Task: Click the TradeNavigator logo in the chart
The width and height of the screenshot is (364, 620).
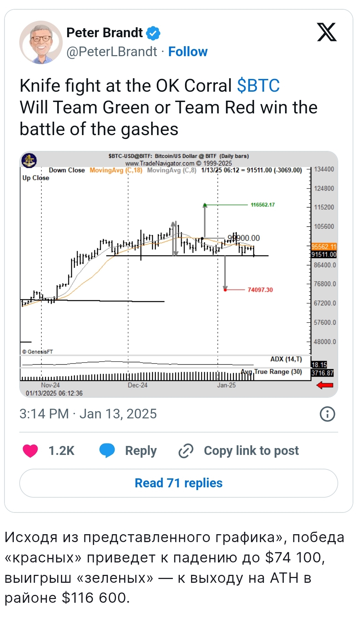Action: point(29,160)
